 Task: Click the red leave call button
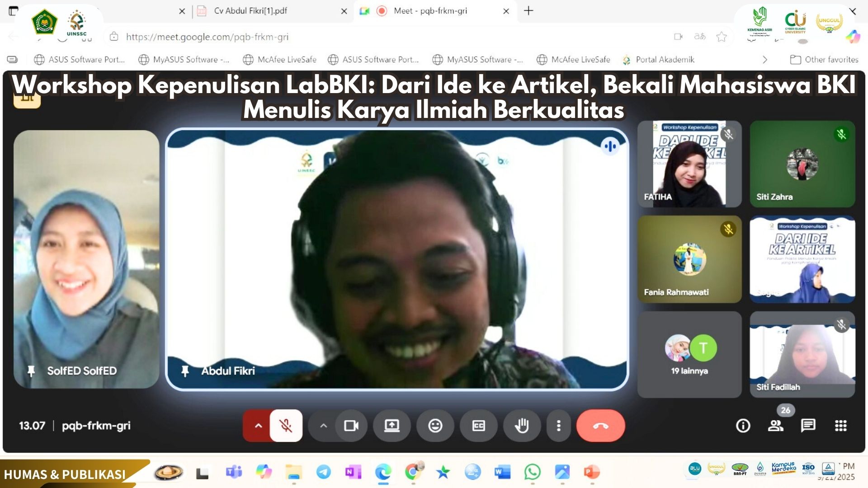(600, 426)
